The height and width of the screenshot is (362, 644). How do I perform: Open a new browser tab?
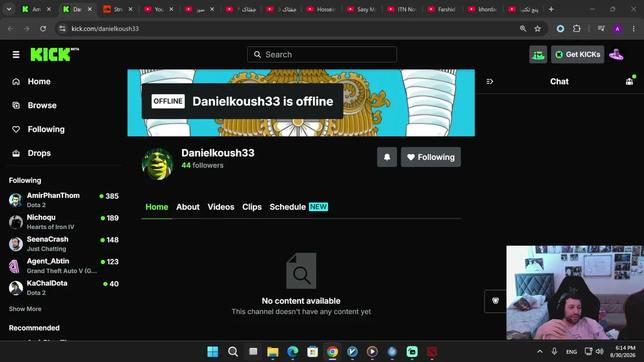tap(551, 9)
